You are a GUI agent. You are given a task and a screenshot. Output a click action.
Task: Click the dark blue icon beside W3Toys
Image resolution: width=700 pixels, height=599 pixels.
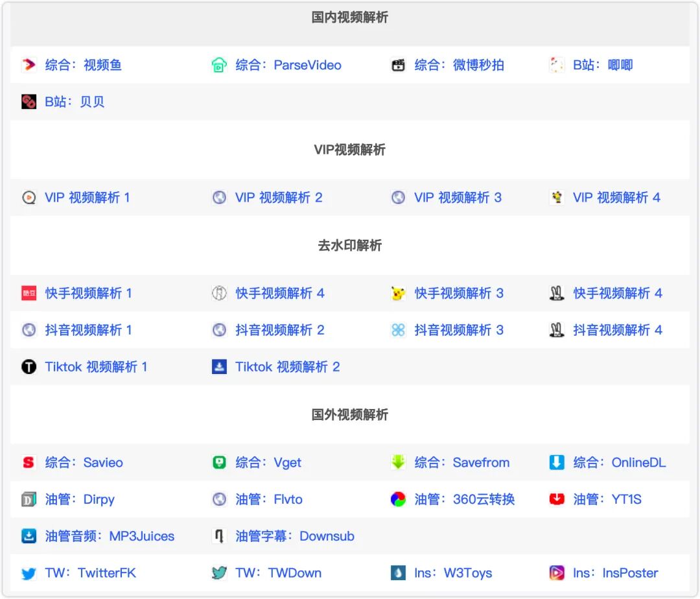tap(398, 573)
